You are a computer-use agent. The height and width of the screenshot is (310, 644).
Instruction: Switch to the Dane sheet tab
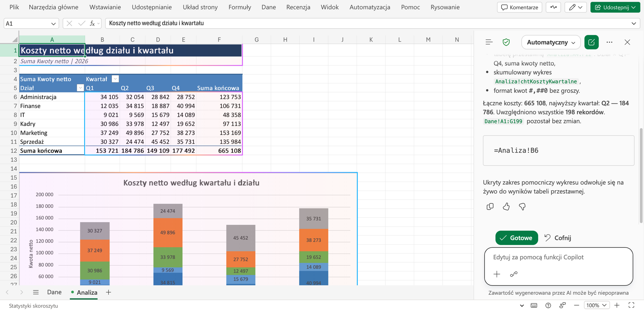pyautogui.click(x=54, y=292)
